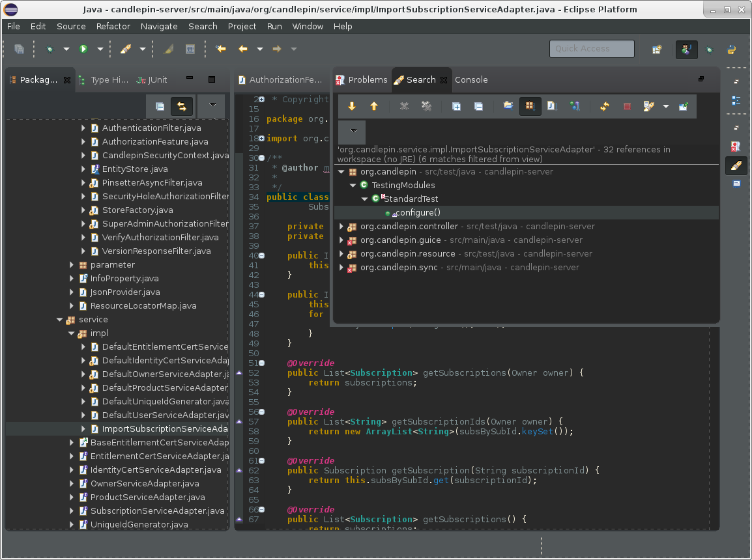Viewport: 752px width, 560px height.
Task: Switch to the Problems tab
Action: [362, 80]
